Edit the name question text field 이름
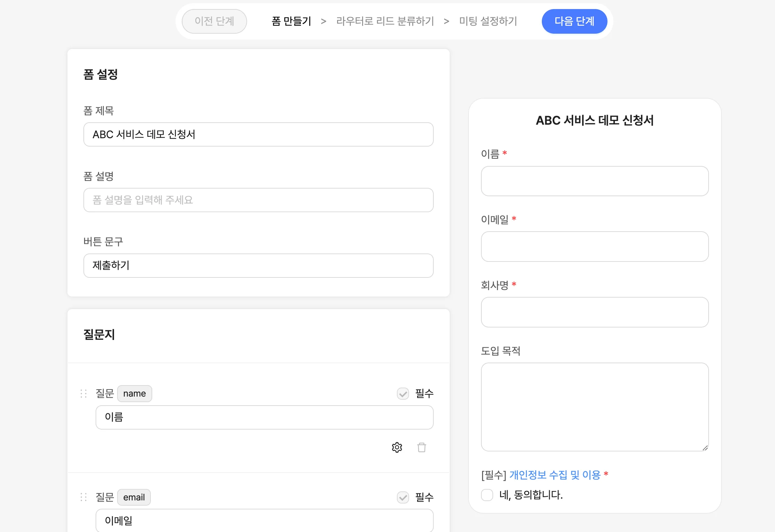The image size is (775, 532). pyautogui.click(x=264, y=417)
